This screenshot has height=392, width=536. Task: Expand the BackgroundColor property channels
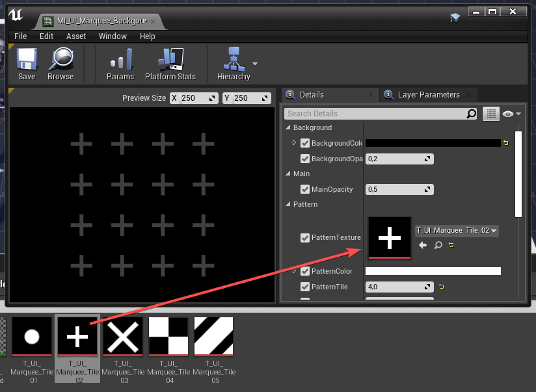point(294,142)
